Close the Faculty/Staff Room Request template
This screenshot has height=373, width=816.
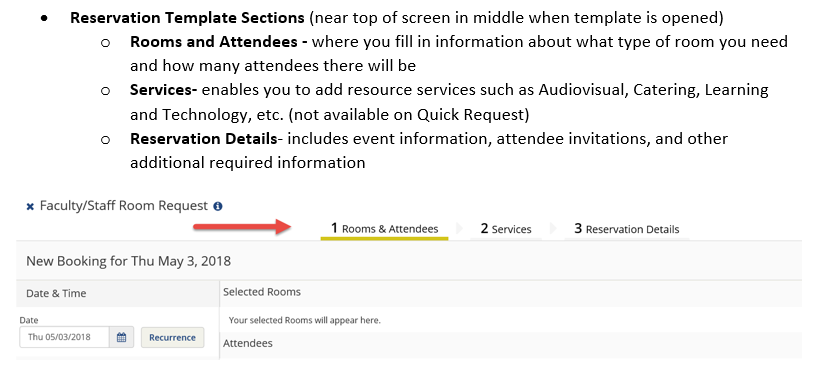(x=30, y=207)
